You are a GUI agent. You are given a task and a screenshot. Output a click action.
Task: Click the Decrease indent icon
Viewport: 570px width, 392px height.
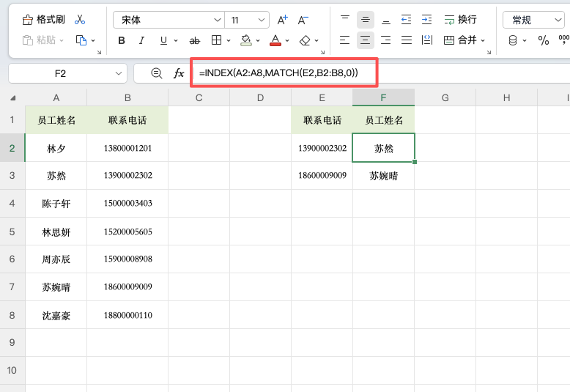click(407, 20)
